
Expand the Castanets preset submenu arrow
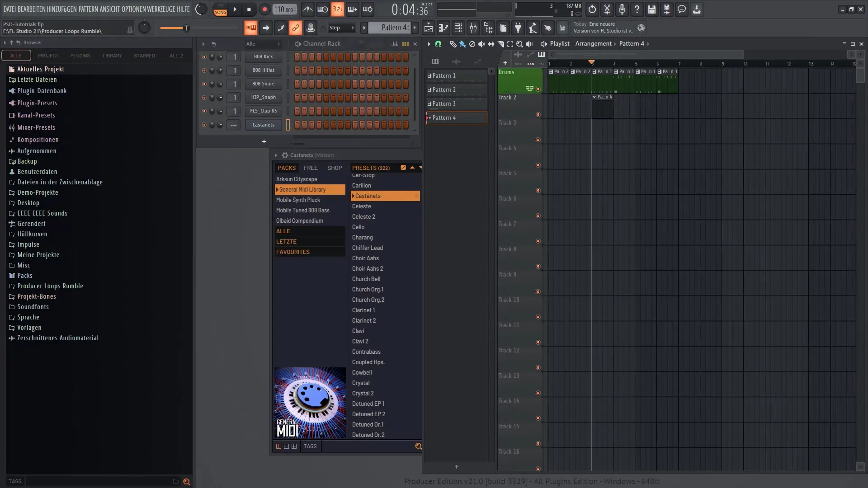click(x=352, y=196)
